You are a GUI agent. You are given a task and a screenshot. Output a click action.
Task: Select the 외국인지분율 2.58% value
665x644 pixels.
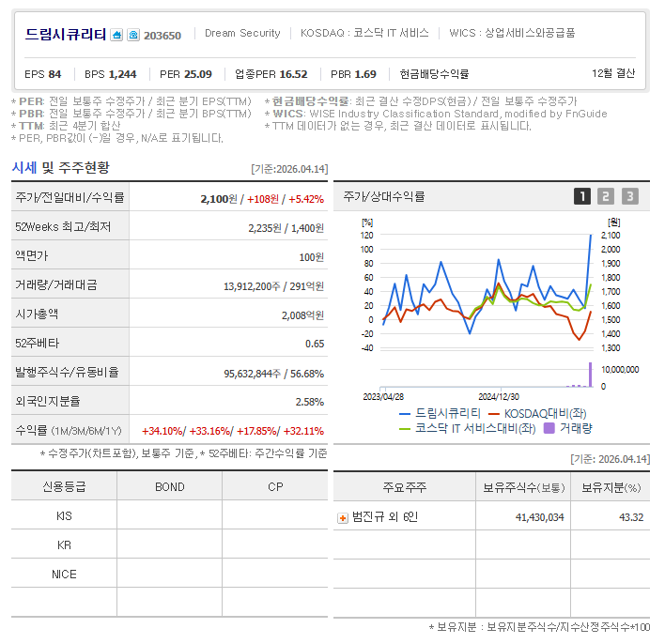coord(310,402)
